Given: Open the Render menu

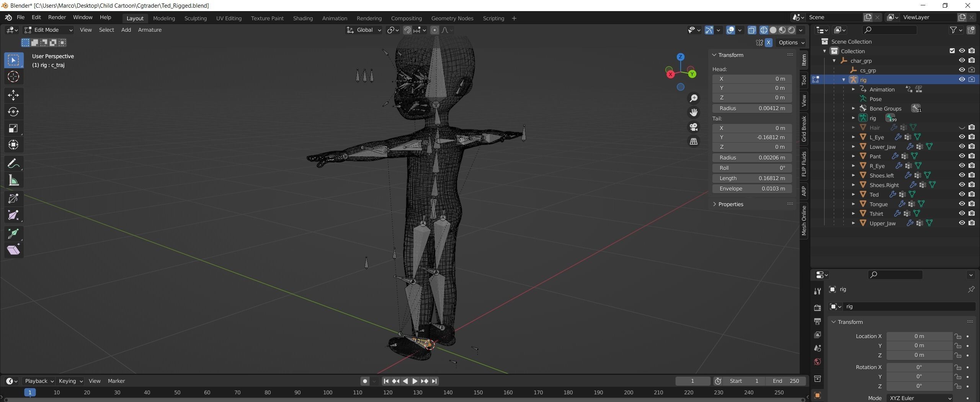Looking at the screenshot, I should tap(57, 18).
